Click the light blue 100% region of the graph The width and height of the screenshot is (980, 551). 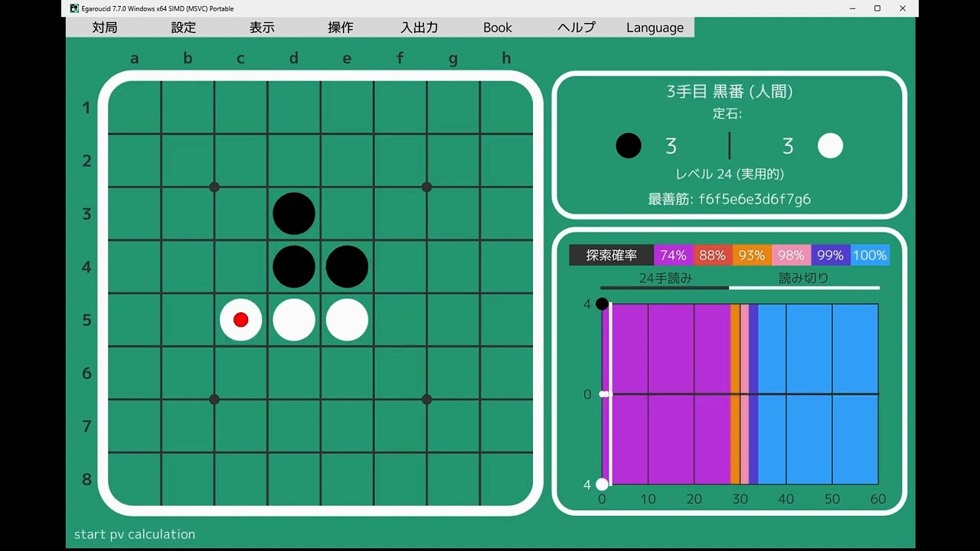[x=818, y=394]
